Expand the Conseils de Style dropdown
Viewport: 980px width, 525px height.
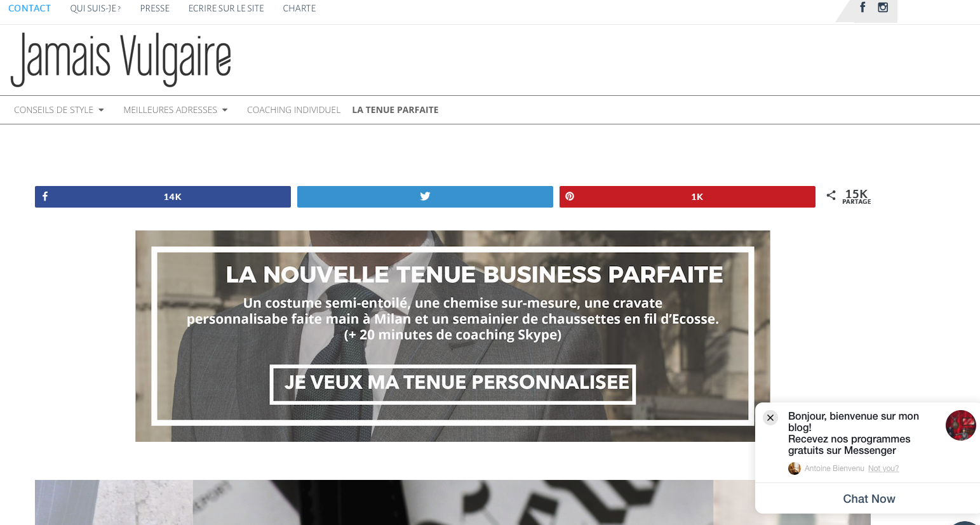[59, 110]
